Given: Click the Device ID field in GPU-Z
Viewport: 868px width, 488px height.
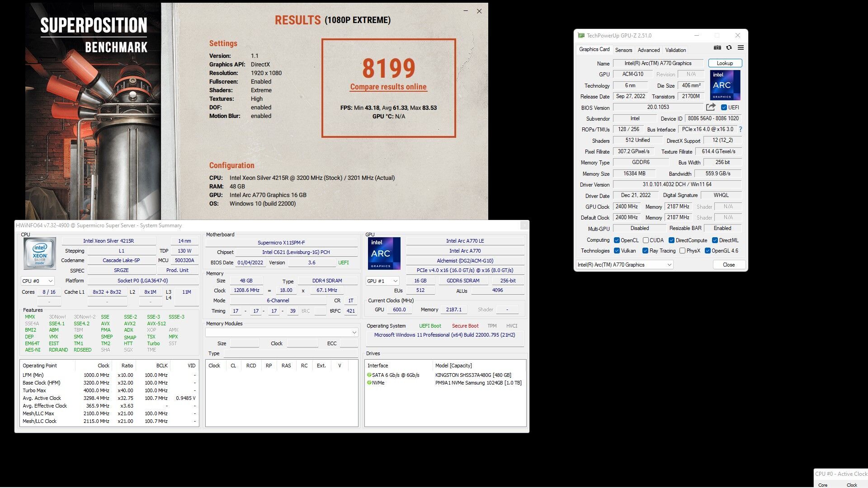Looking at the screenshot, I should point(713,118).
